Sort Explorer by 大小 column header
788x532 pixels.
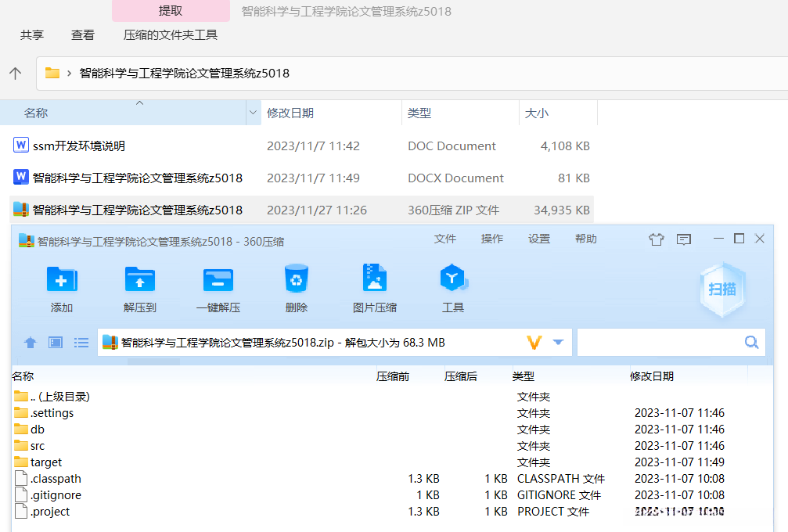559,113
